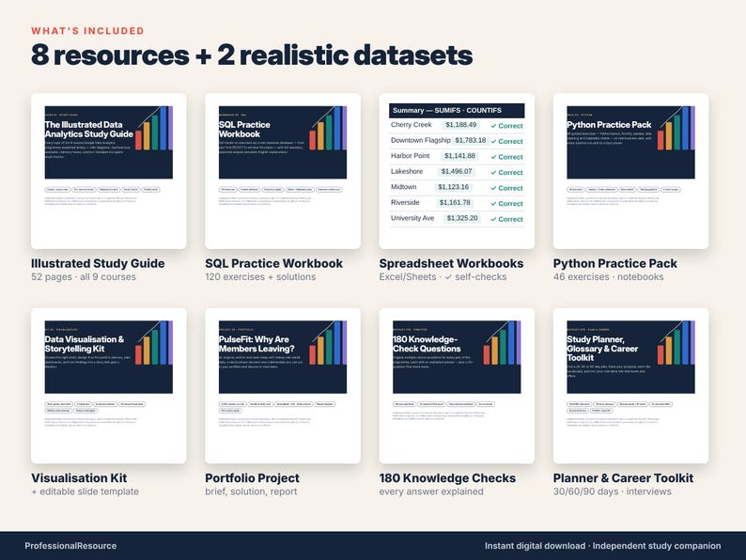This screenshot has width=746, height=560.
Task: Click the 'Planner & Career Toolkit' title
Action: (623, 478)
